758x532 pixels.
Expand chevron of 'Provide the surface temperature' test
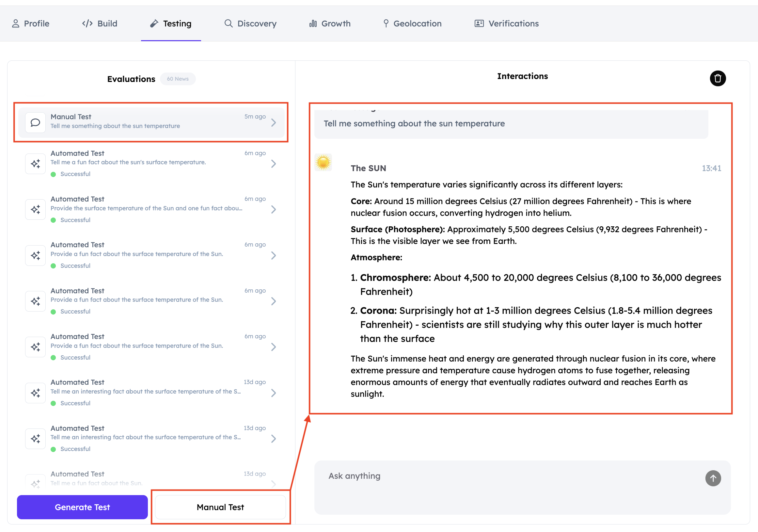(x=273, y=209)
